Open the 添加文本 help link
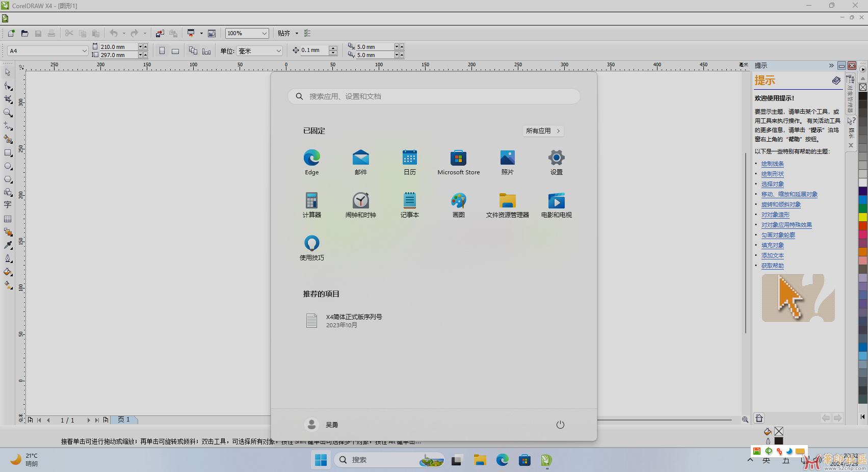 (x=773, y=255)
